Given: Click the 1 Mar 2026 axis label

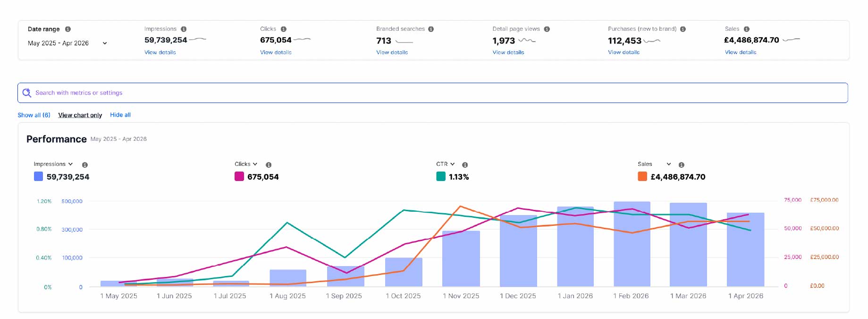Looking at the screenshot, I should pos(688,296).
